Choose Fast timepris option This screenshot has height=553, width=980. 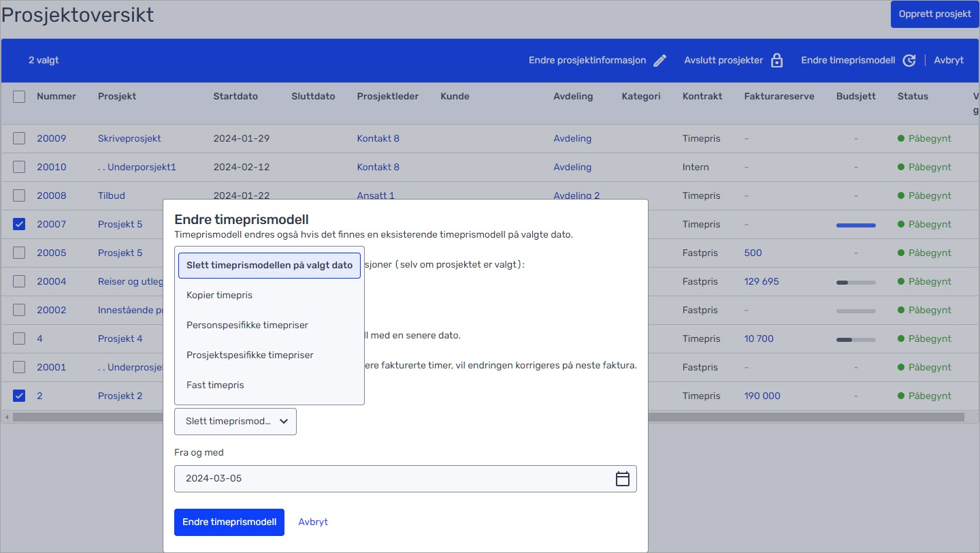tap(269, 385)
